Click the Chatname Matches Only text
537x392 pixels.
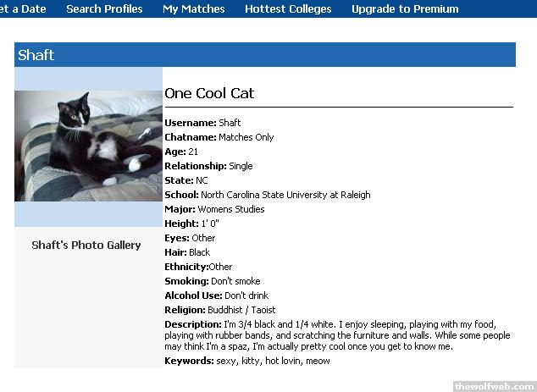pos(246,137)
